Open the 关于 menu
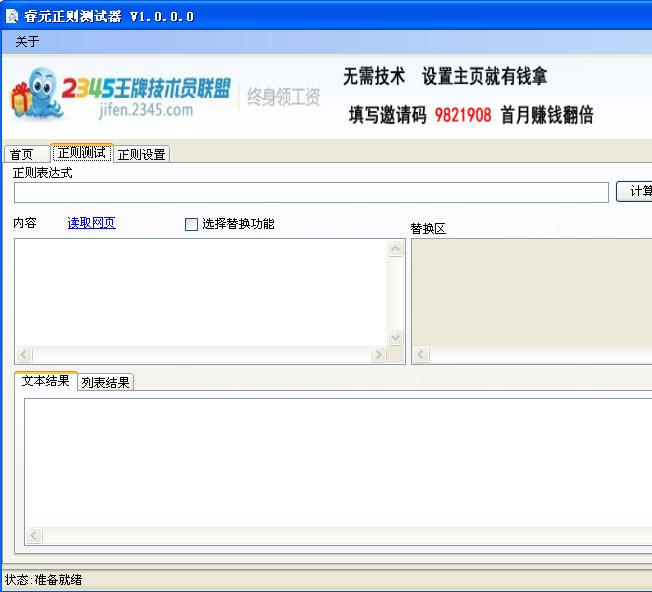This screenshot has width=652, height=592. pyautogui.click(x=27, y=42)
